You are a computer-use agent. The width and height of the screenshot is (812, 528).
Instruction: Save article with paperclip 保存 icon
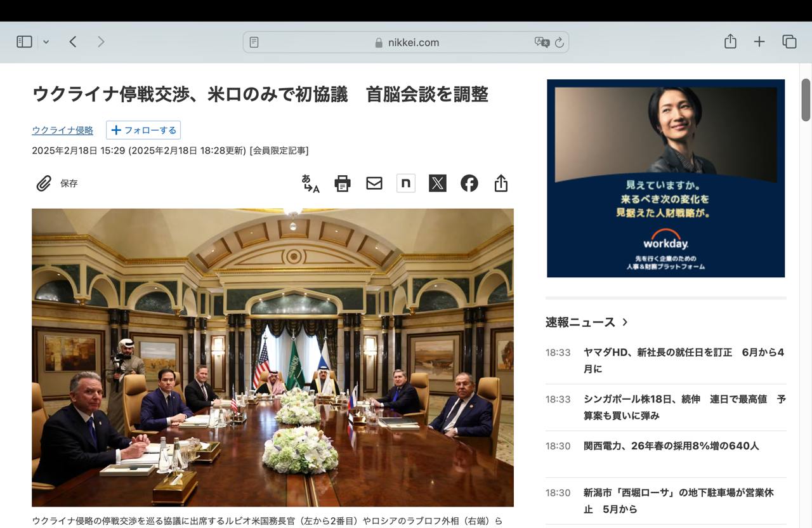pyautogui.click(x=56, y=183)
